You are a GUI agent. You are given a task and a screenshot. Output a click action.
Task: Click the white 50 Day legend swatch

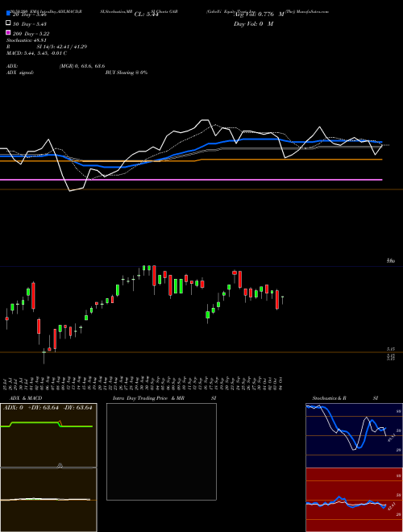[x=8, y=23]
